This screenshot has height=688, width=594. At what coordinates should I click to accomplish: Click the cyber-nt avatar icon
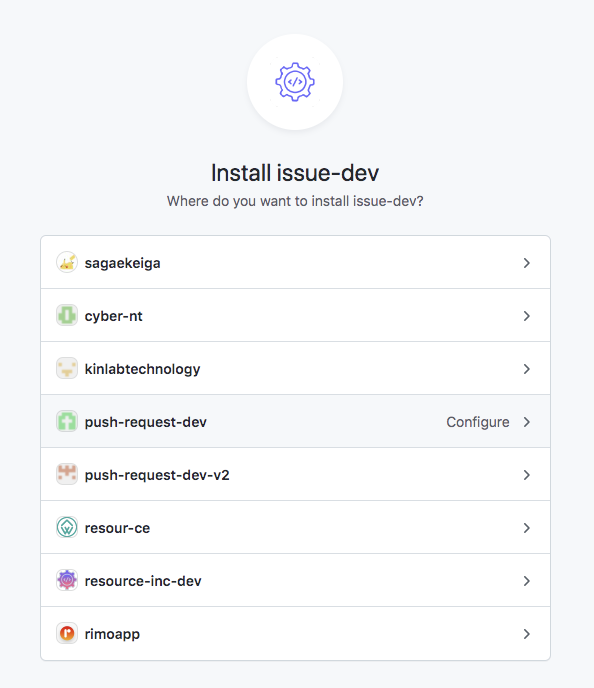pos(67,315)
